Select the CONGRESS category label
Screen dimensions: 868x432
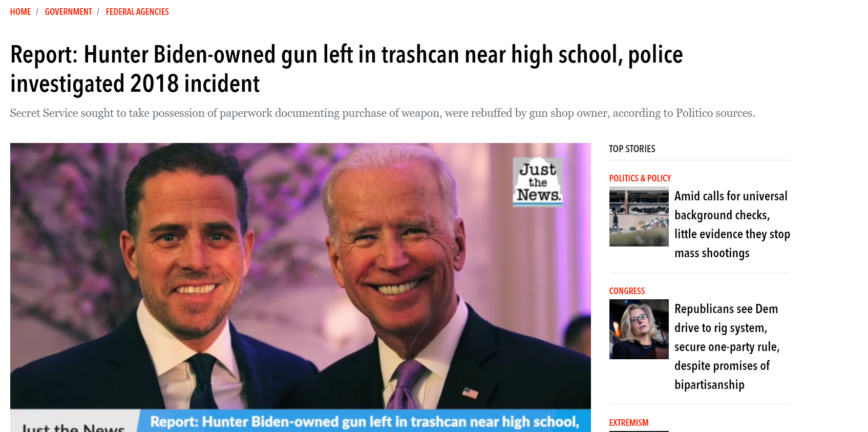pyautogui.click(x=627, y=291)
